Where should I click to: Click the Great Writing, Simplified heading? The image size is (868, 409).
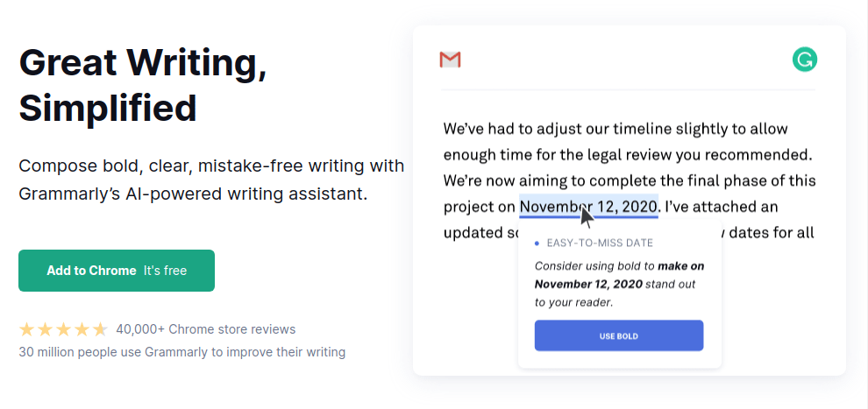(143, 85)
